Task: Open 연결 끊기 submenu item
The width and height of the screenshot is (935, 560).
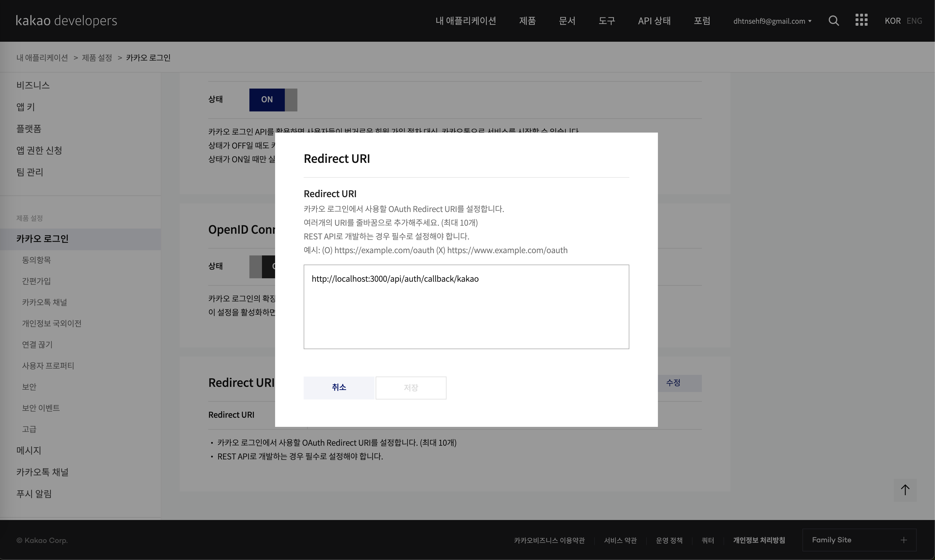Action: 37,345
